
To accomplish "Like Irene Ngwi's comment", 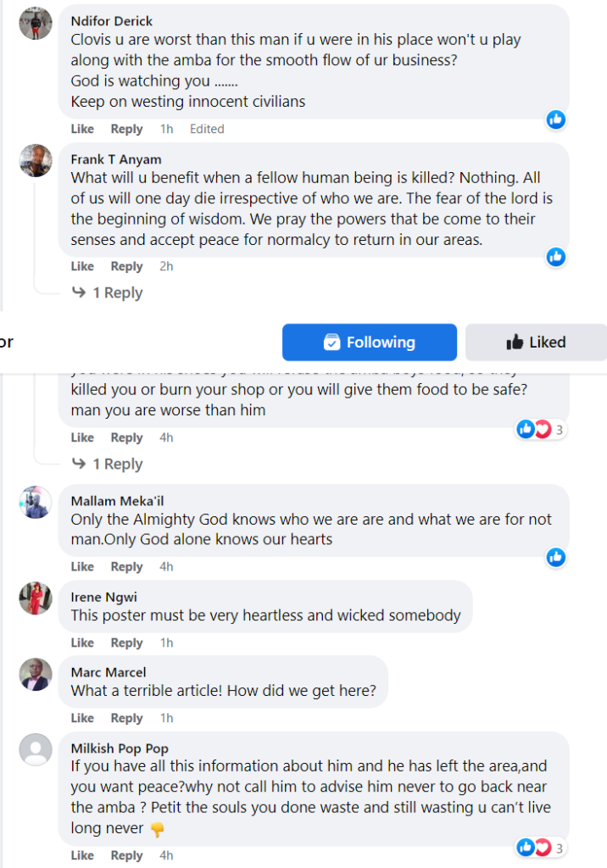I will tap(82, 643).
